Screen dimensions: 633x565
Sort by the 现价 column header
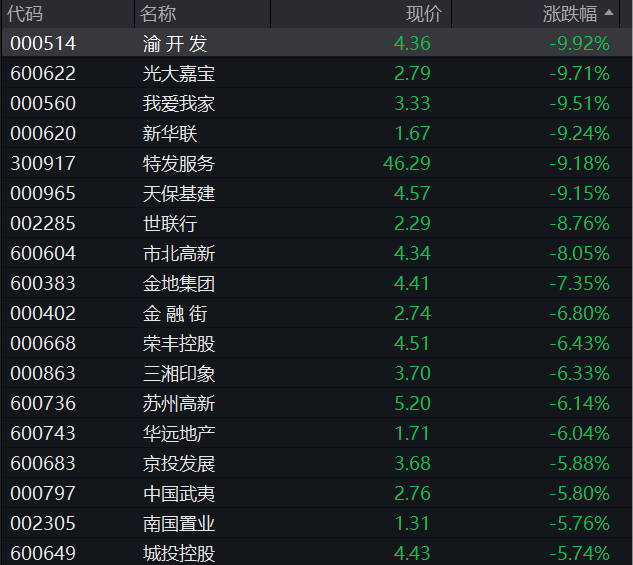coord(424,14)
